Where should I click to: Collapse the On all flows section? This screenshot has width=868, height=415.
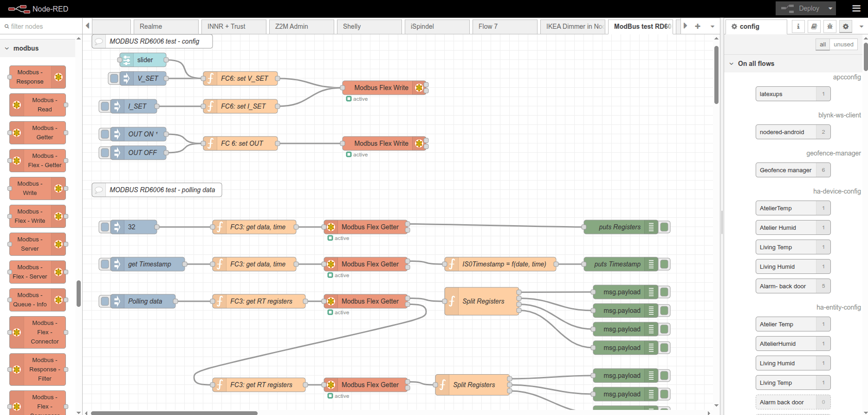732,64
